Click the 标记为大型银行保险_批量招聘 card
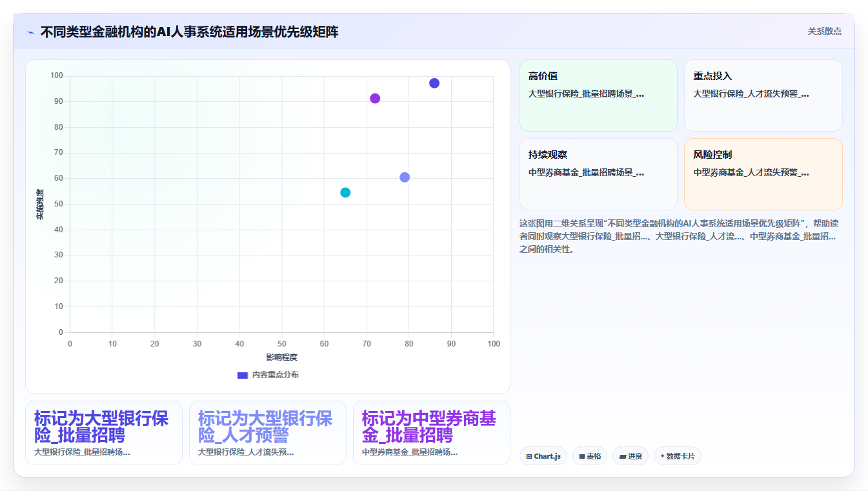This screenshot has width=868, height=491. (104, 433)
